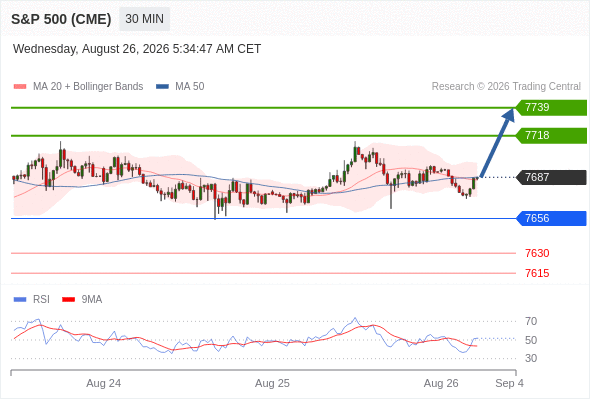Click the 7739 green resistance tag

click(551, 108)
